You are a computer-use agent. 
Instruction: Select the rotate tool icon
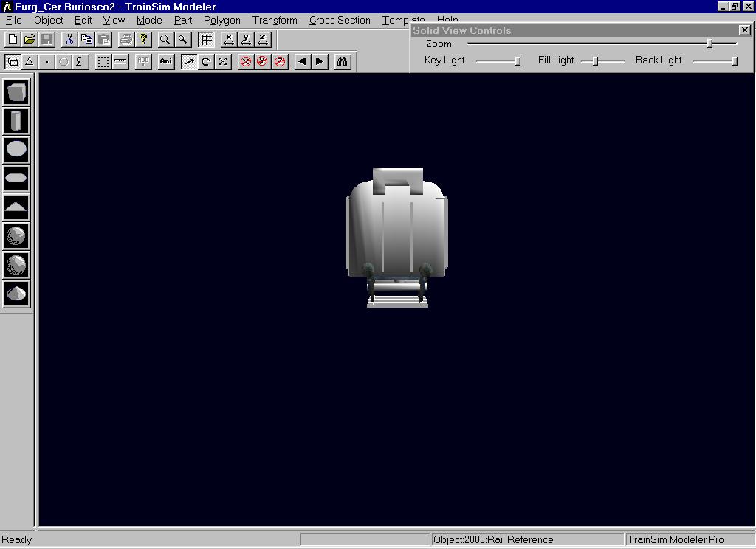206,62
